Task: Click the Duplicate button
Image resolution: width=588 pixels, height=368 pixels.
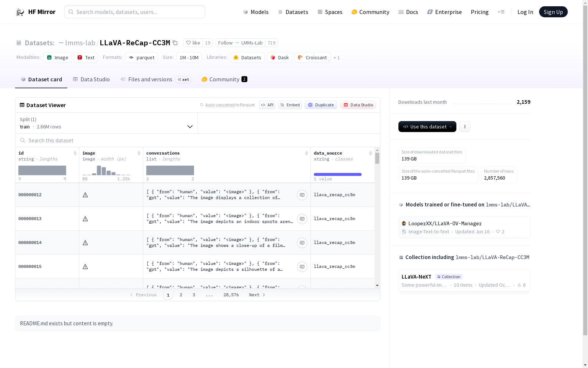Action: 321,105
